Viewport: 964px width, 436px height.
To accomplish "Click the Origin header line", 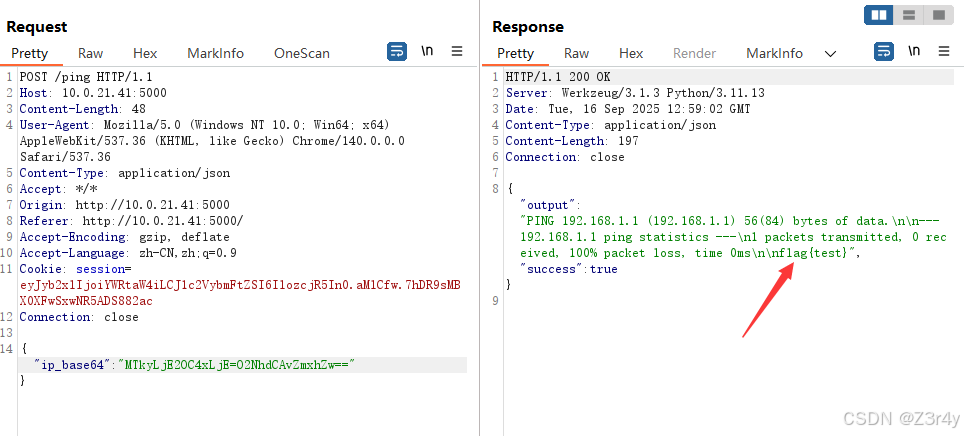I will tap(125, 205).
